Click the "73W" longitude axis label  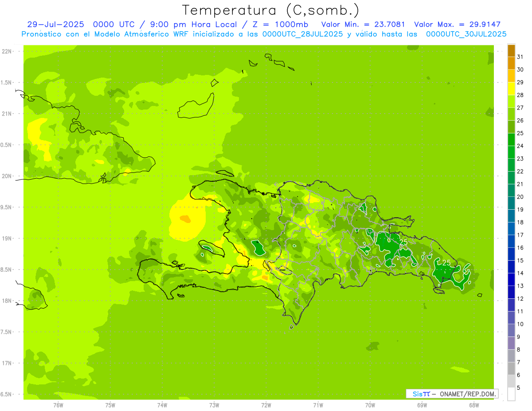pyautogui.click(x=214, y=405)
